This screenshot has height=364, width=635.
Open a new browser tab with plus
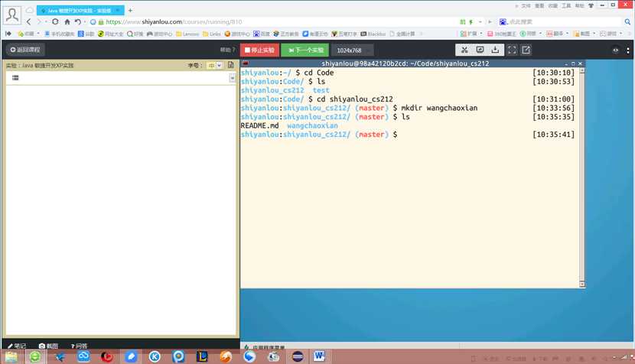pyautogui.click(x=130, y=11)
